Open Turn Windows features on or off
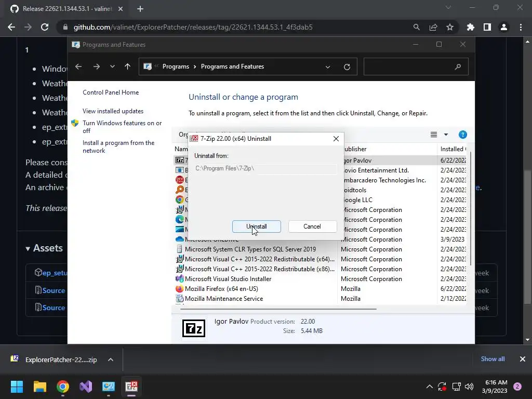 pos(122,127)
